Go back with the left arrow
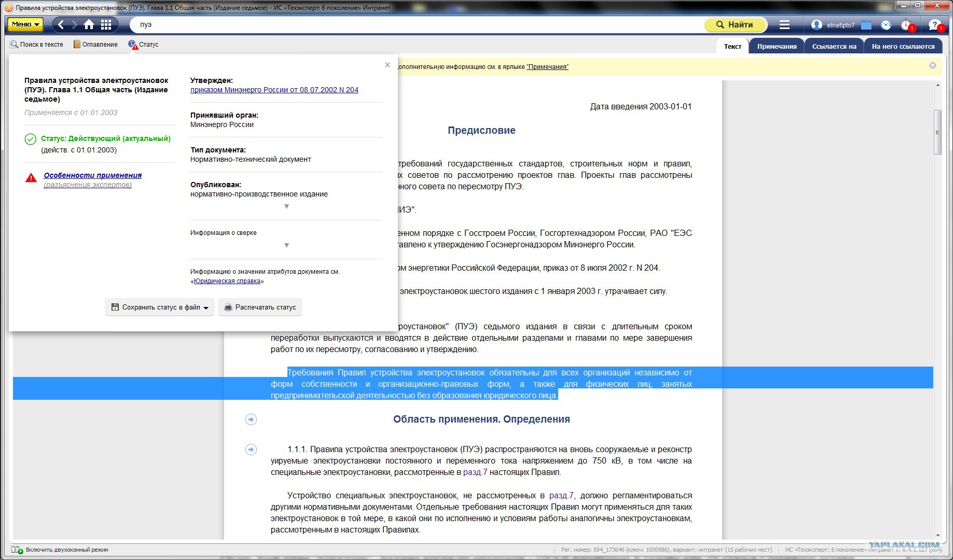This screenshot has width=953, height=560. click(x=61, y=24)
